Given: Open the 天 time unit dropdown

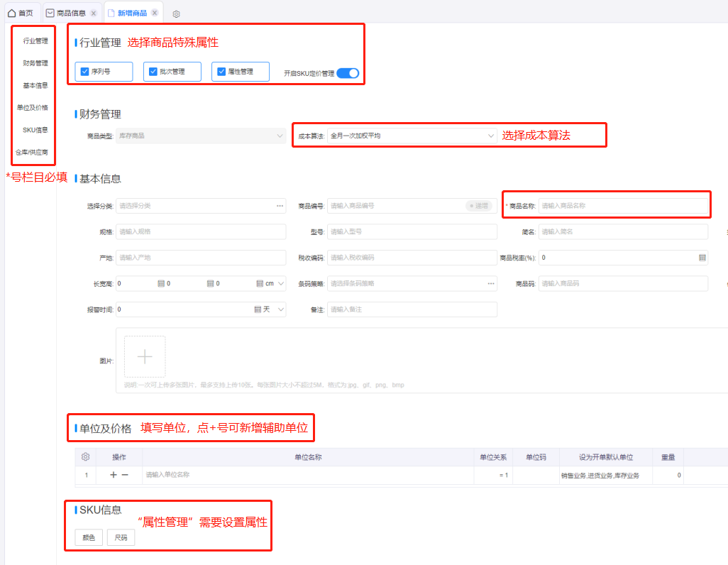Looking at the screenshot, I should (x=274, y=309).
